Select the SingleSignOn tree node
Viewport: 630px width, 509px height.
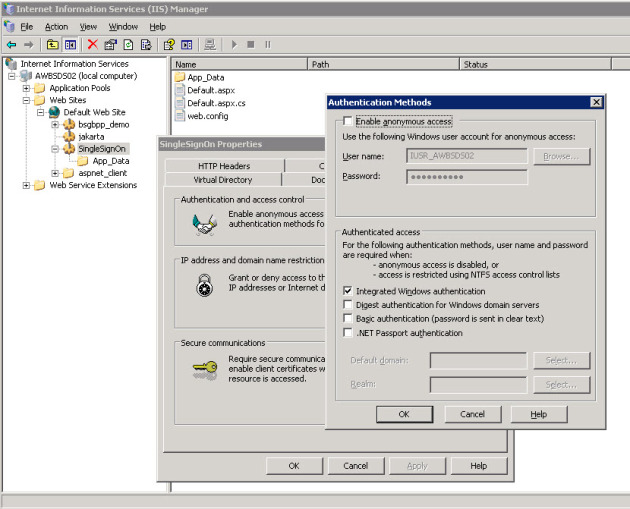[x=102, y=149]
